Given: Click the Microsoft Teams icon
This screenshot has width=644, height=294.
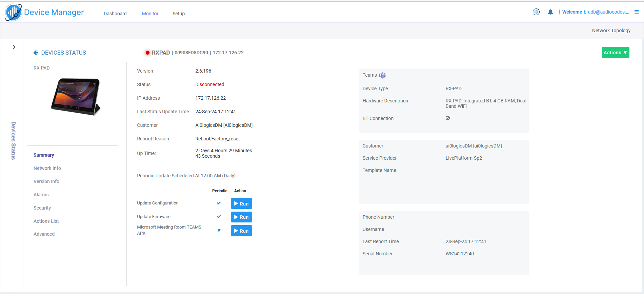Looking at the screenshot, I should click(382, 75).
